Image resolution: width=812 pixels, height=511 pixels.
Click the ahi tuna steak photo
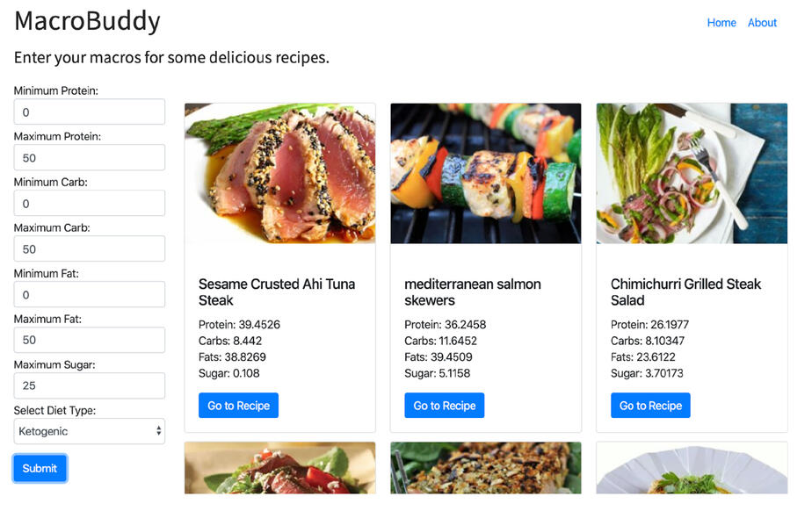[x=279, y=173]
